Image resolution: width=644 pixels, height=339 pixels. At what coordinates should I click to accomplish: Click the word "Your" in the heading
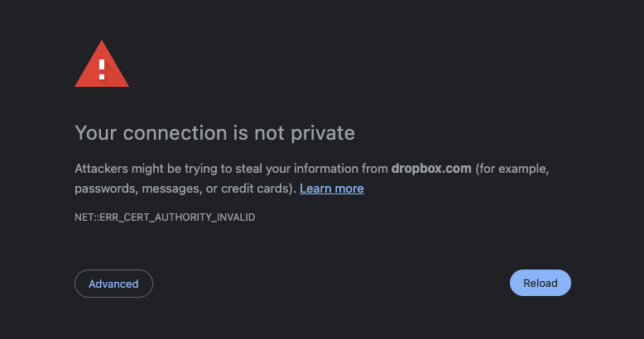click(x=96, y=132)
